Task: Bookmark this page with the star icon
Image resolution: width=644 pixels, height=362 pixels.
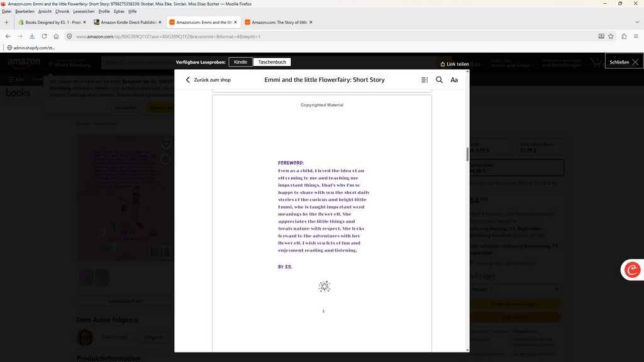Action: point(611,36)
